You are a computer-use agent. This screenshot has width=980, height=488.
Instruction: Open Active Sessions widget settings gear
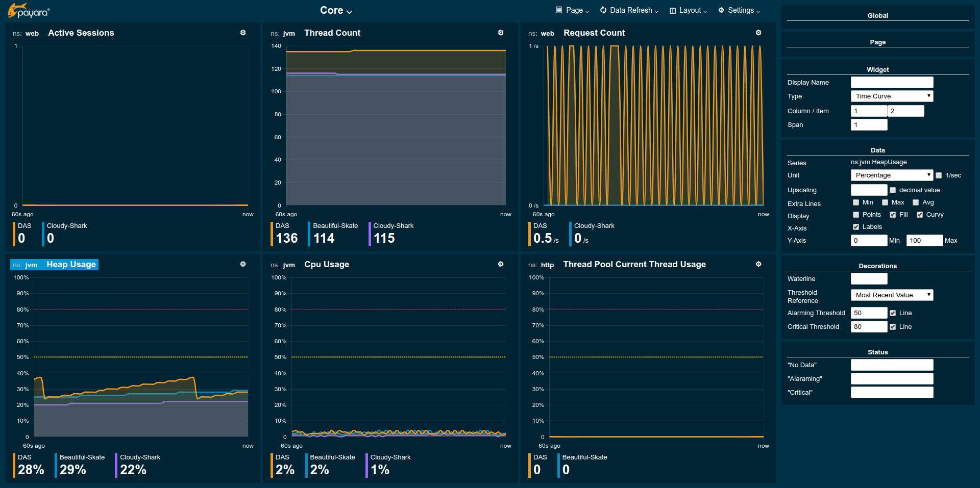(x=243, y=33)
